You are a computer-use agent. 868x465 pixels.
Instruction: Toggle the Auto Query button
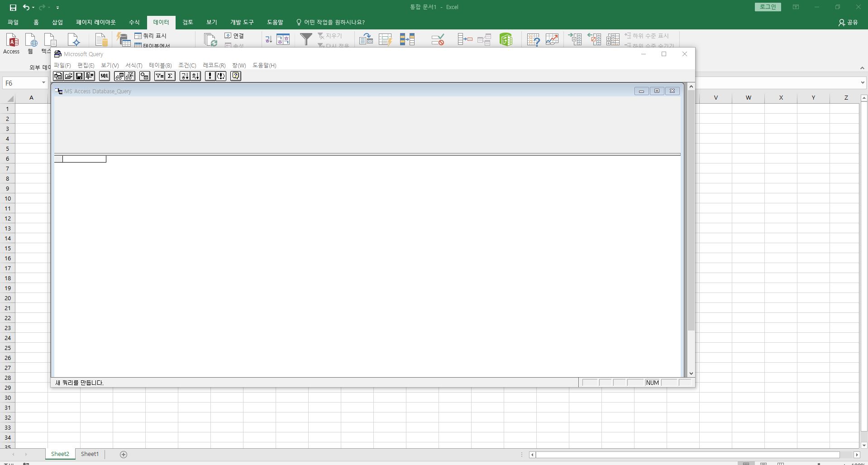point(221,76)
